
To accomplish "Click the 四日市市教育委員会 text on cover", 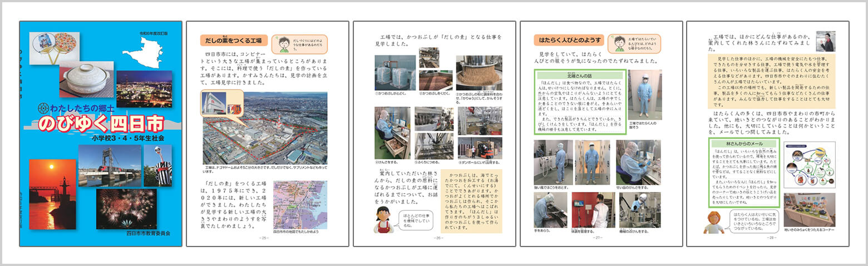I will click(150, 233).
